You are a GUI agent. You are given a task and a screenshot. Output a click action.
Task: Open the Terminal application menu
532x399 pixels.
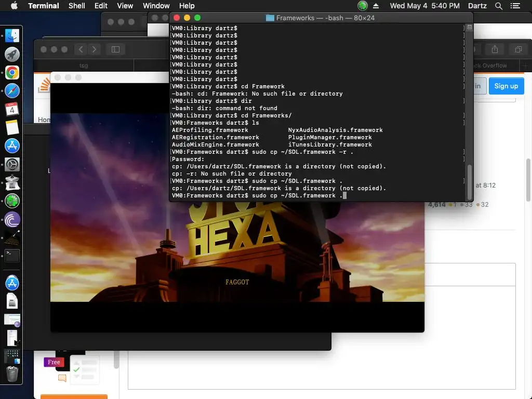click(x=44, y=6)
